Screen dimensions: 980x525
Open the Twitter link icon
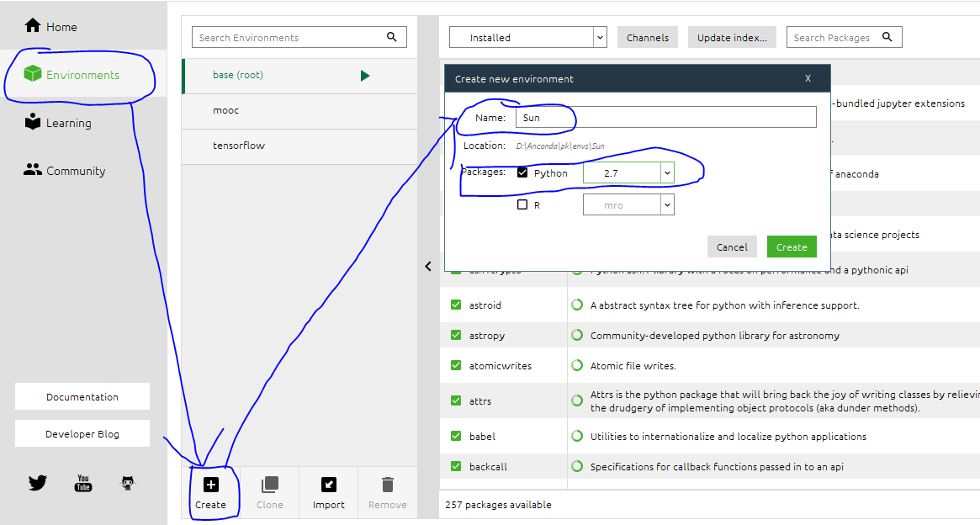[38, 482]
